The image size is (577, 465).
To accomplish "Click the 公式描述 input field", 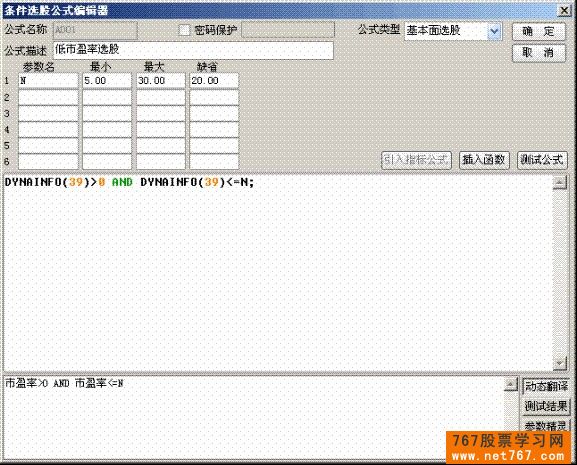I will click(194, 50).
